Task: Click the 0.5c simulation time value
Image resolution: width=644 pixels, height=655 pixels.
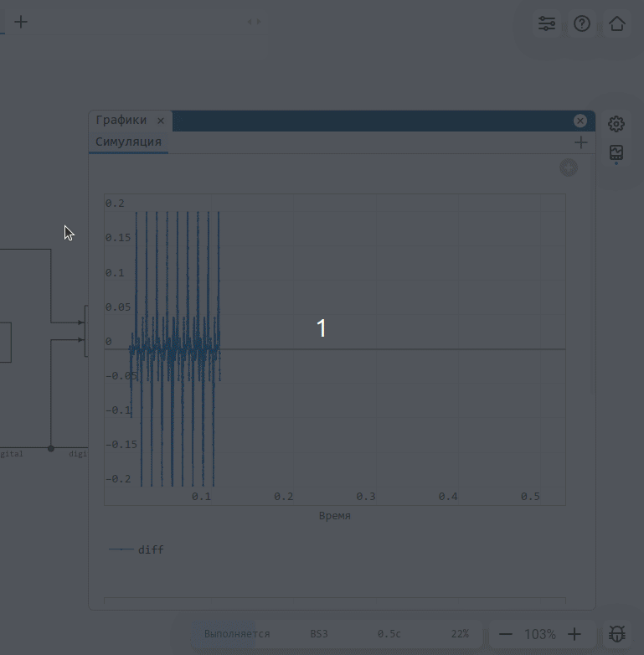Action: [389, 634]
